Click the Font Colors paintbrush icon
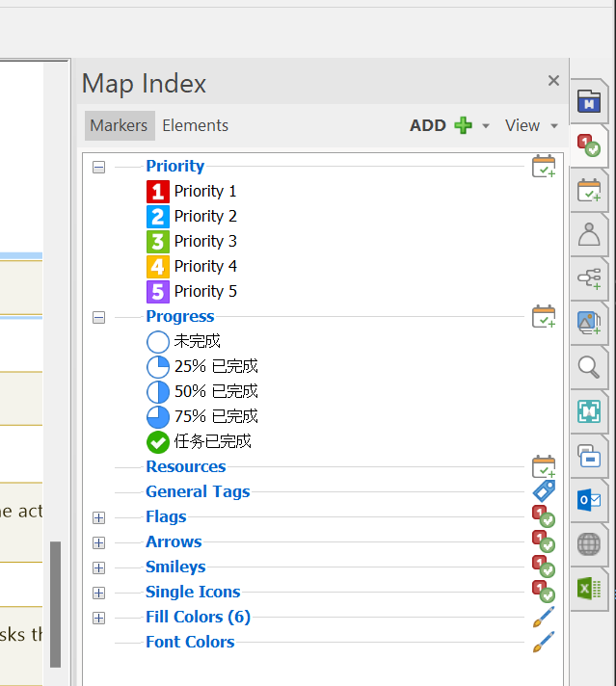 [x=544, y=642]
